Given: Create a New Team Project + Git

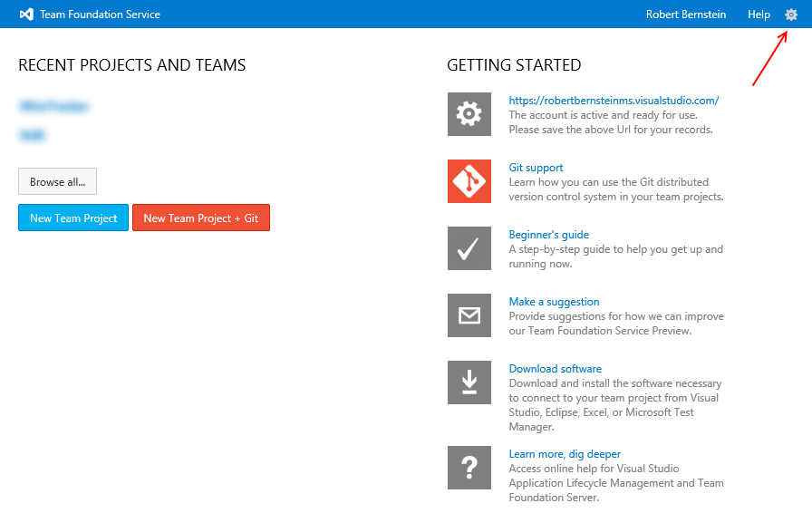Looking at the screenshot, I should point(201,218).
